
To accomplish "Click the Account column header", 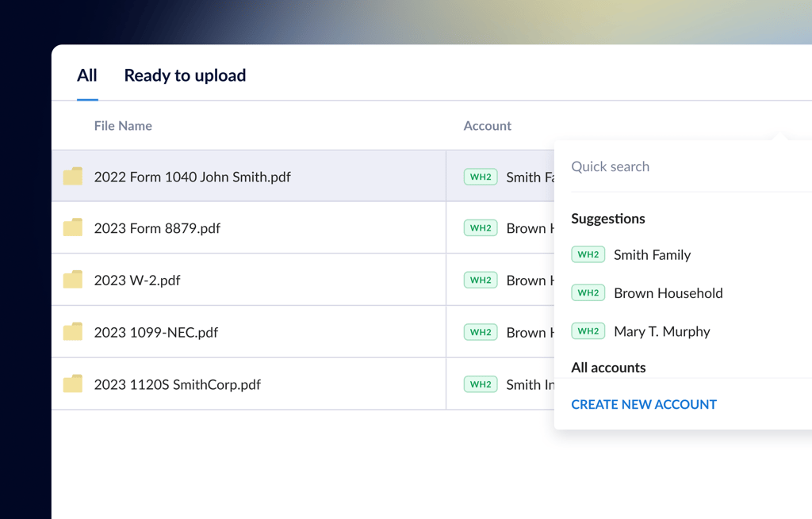I will tap(487, 126).
